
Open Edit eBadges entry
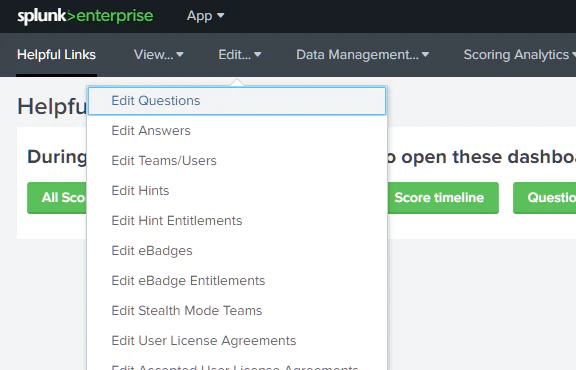click(x=237, y=251)
